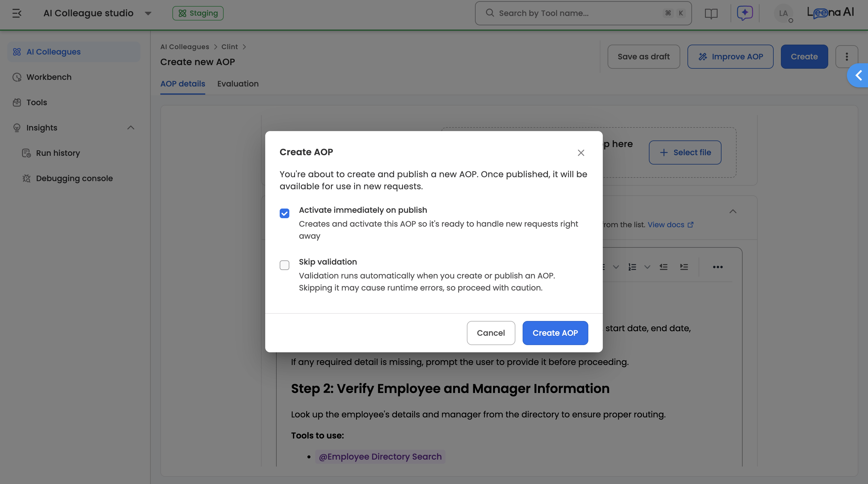Go to AI Colleagues breadcrumb

coord(185,47)
